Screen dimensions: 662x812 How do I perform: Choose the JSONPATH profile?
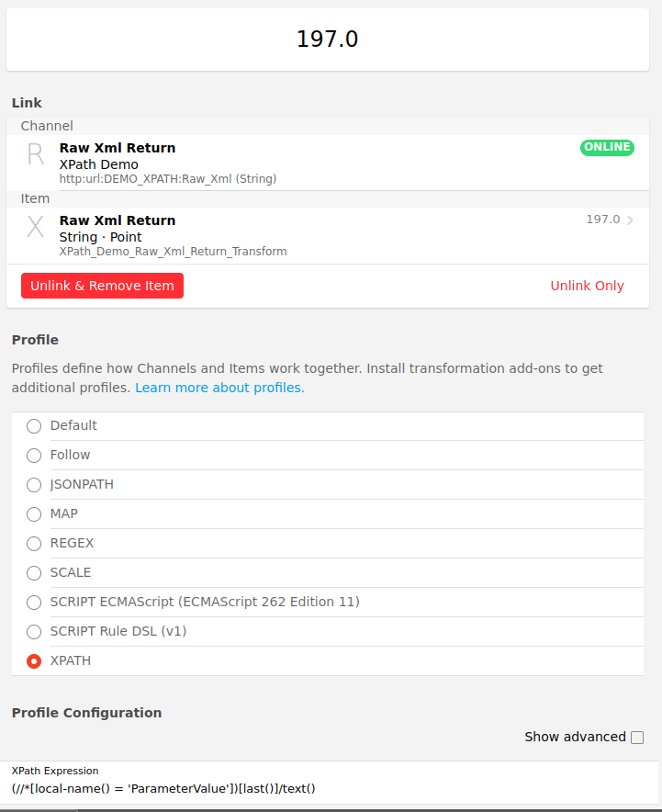pyautogui.click(x=34, y=485)
